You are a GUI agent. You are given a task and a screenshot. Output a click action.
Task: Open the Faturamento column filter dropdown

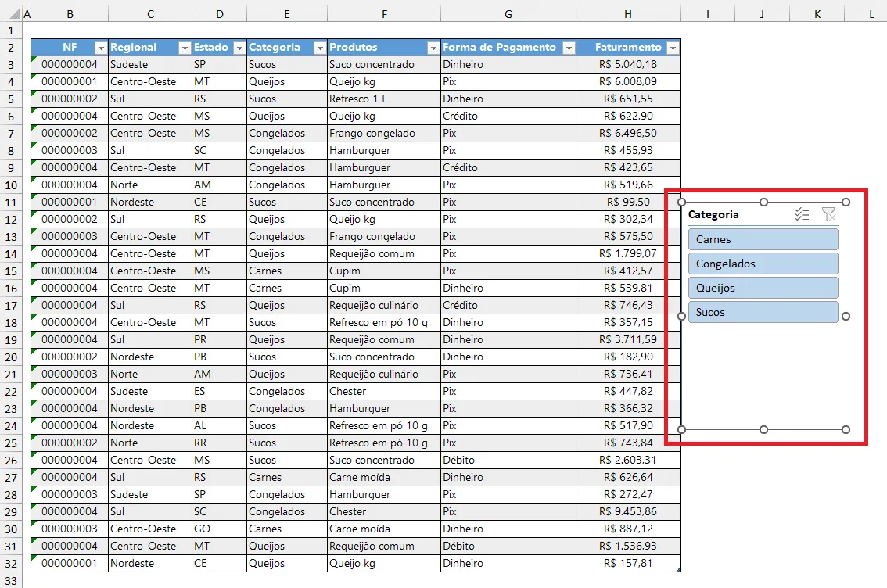(x=673, y=48)
